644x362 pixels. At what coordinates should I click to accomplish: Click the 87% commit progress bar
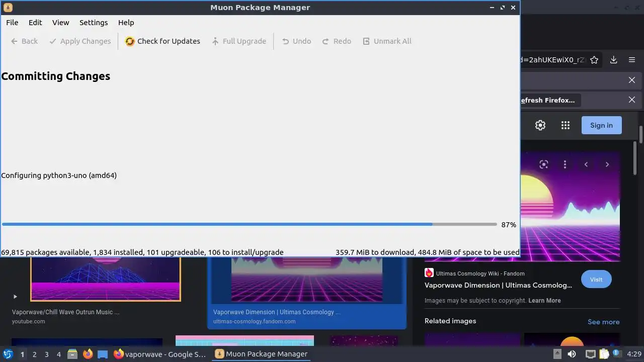250,224
